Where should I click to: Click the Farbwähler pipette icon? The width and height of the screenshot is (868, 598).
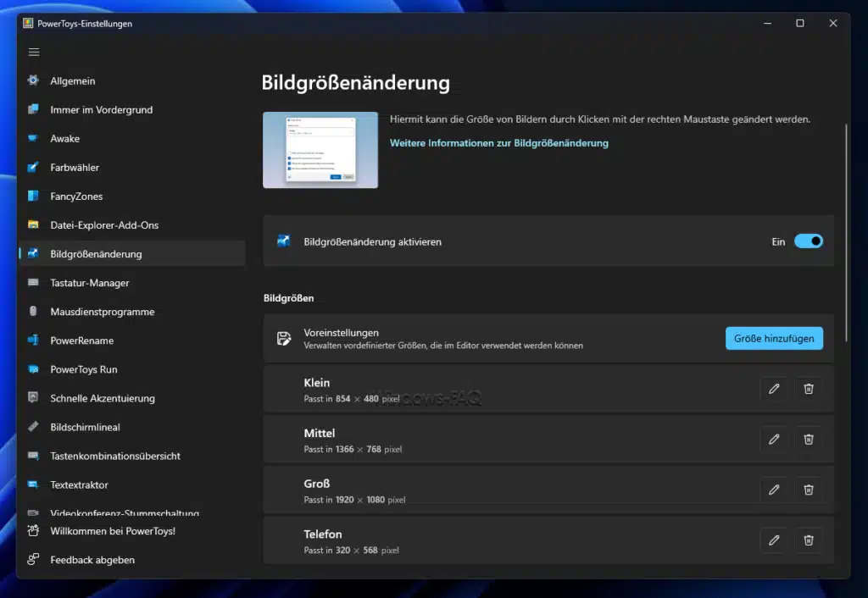33,167
